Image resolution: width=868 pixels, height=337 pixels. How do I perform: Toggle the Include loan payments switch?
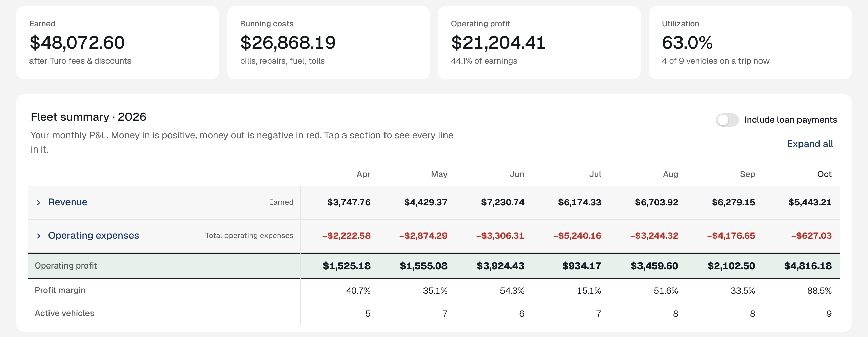point(727,120)
